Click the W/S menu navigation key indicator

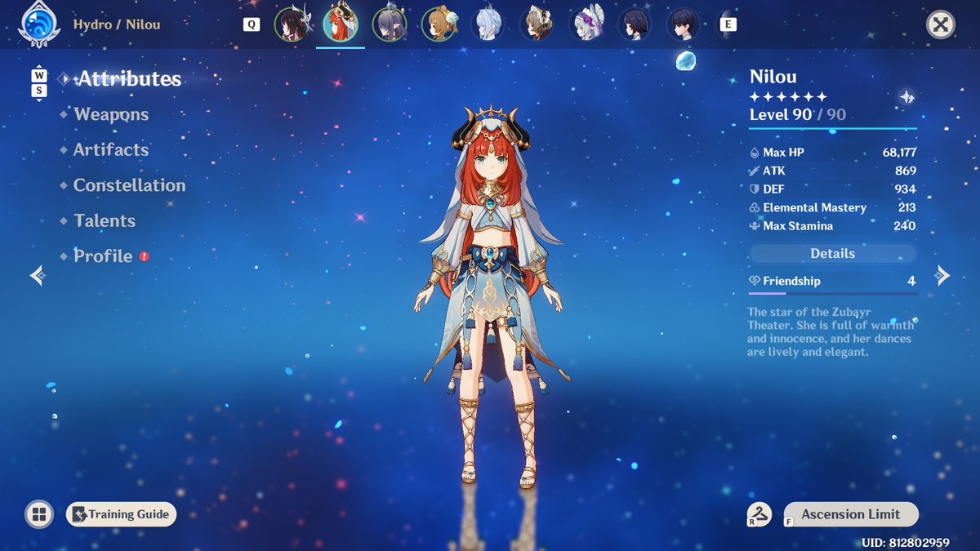[39, 83]
